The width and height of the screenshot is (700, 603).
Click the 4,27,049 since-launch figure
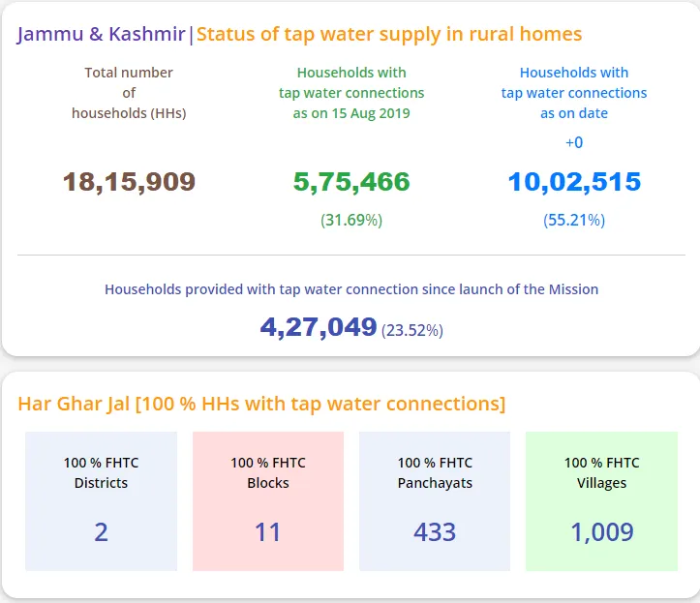[318, 327]
